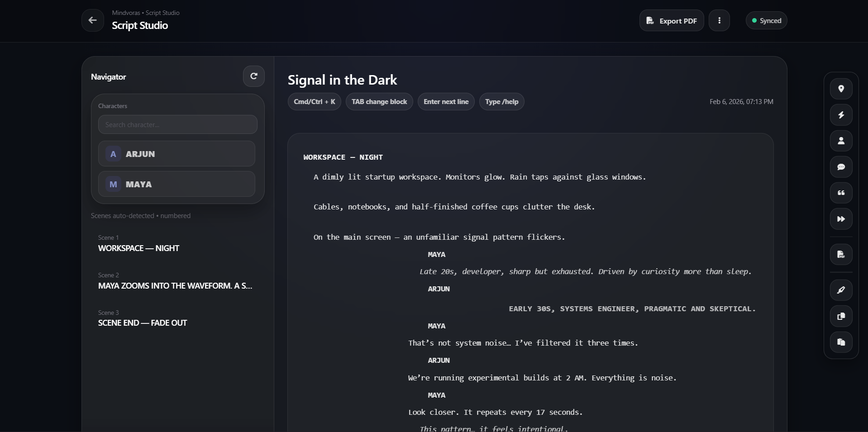Click the dialogue 'We're running experimental builds at 2 AM'
Image resolution: width=868 pixels, height=432 pixels.
pyautogui.click(x=542, y=378)
